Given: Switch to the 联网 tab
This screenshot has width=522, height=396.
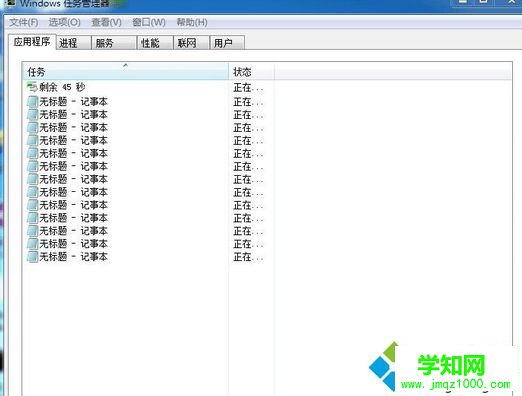Looking at the screenshot, I should tap(191, 43).
